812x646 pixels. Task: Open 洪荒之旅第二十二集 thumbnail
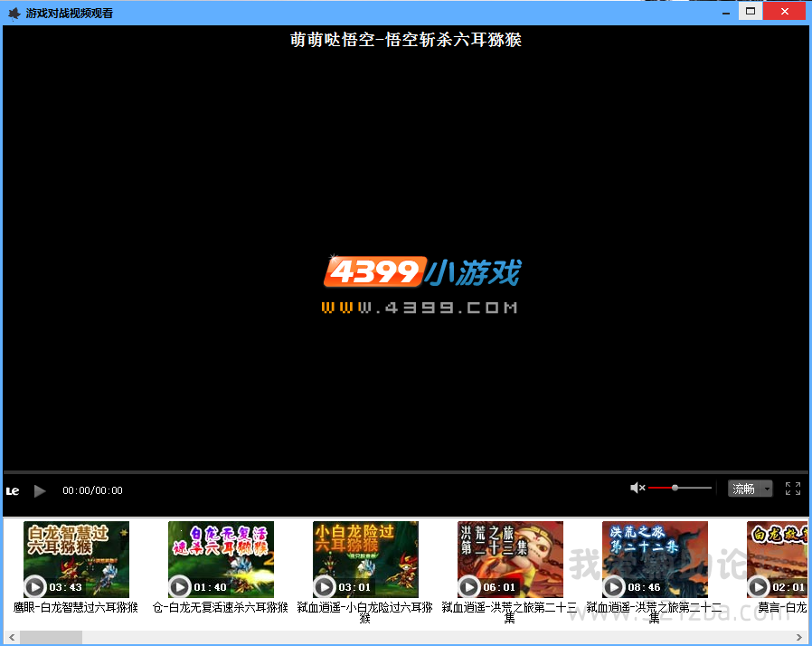click(655, 559)
